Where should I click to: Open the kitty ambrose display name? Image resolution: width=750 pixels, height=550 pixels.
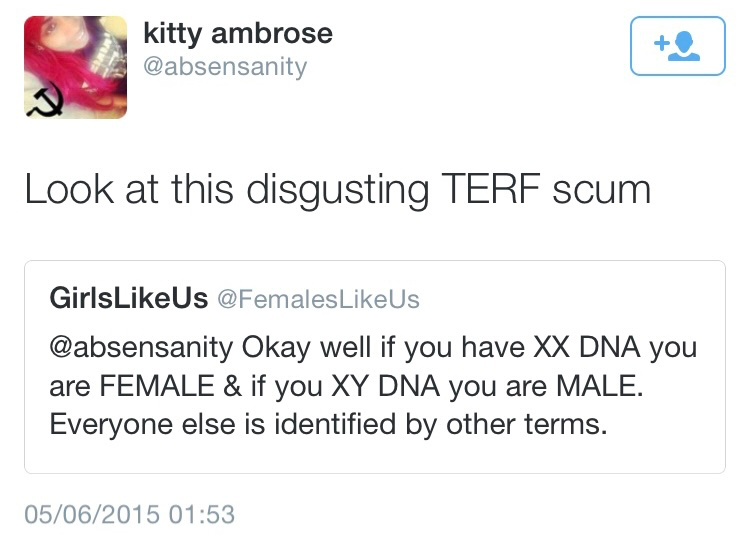(x=238, y=34)
